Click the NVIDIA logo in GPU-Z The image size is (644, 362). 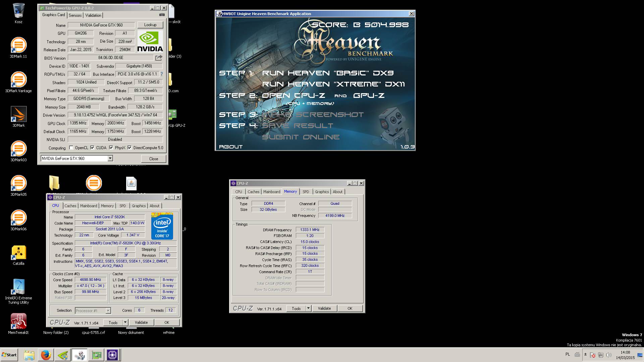tap(150, 41)
